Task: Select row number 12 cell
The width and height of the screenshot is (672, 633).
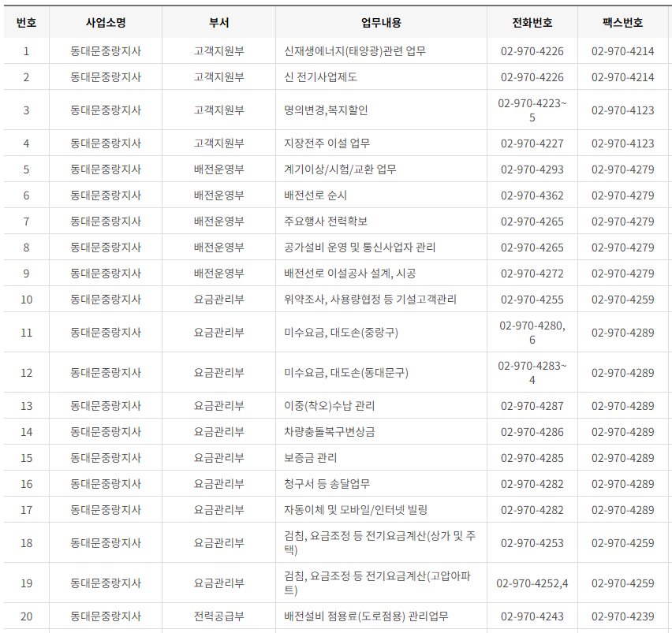Action: pyautogui.click(x=26, y=372)
